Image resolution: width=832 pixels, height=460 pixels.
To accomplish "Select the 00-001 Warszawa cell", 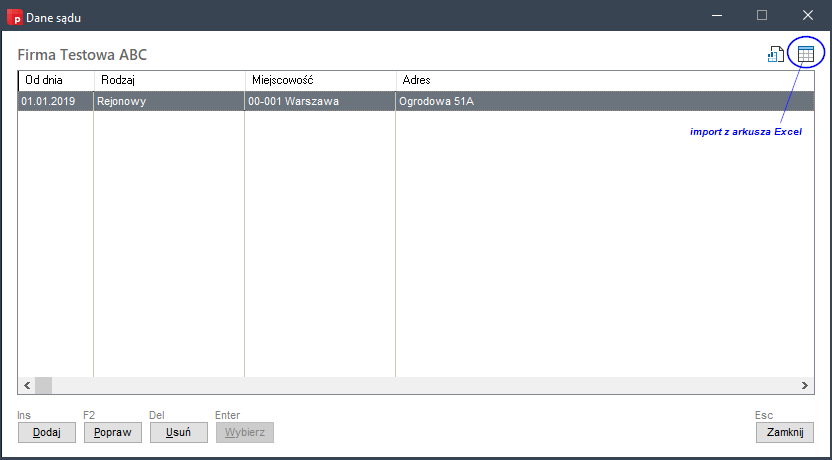I will [320, 101].
